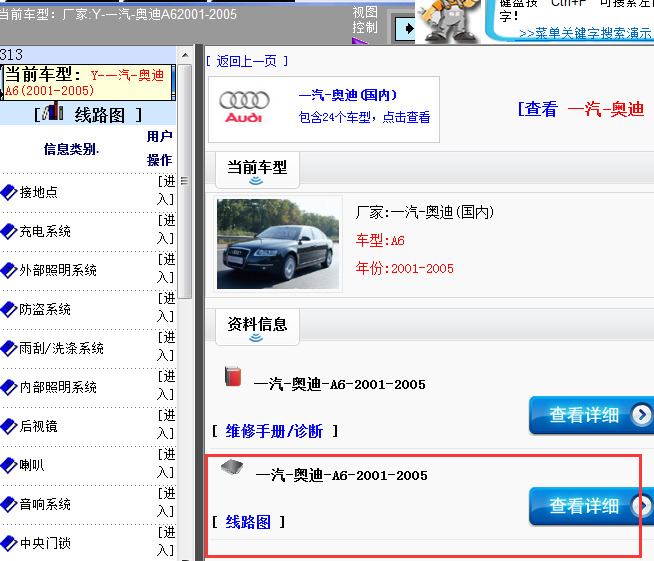Select the 充电系统 list item text
Viewport: 654px width, 561px height.
pos(45,231)
